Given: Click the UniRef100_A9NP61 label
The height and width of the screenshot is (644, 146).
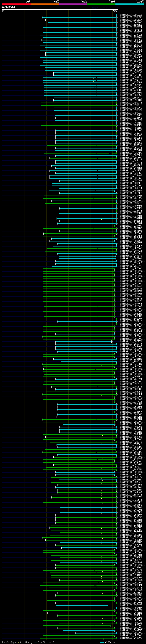Looking at the screenshot, I should click(x=131, y=40).
